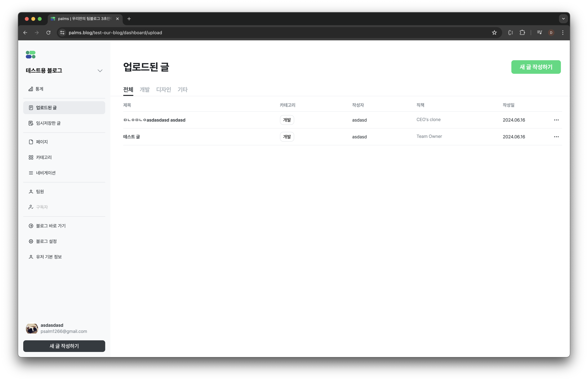This screenshot has width=588, height=381.
Task: Switch to the 개발 tab
Action: pyautogui.click(x=145, y=89)
